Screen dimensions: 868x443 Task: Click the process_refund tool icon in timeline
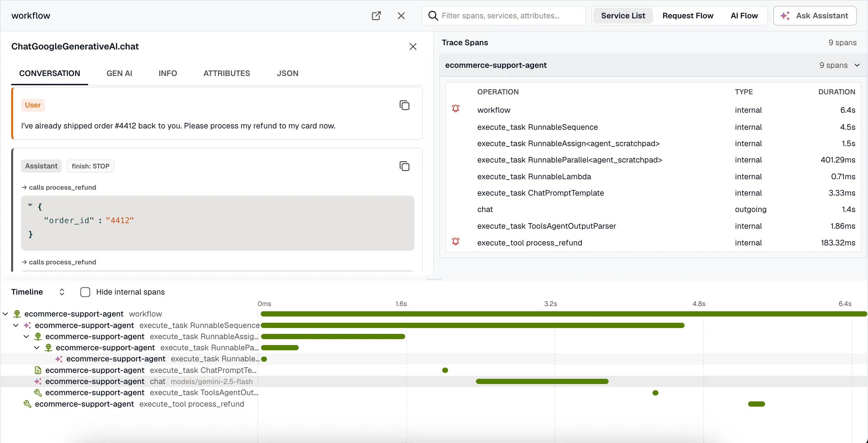pyautogui.click(x=27, y=404)
